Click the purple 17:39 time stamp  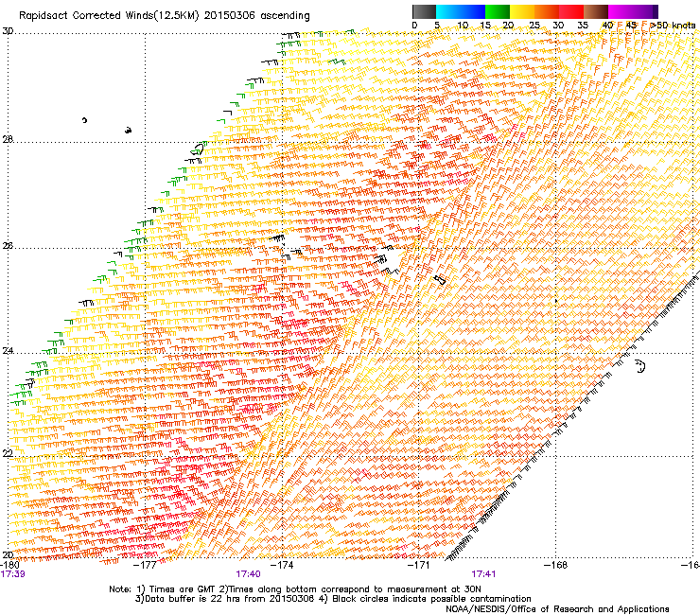point(12,574)
